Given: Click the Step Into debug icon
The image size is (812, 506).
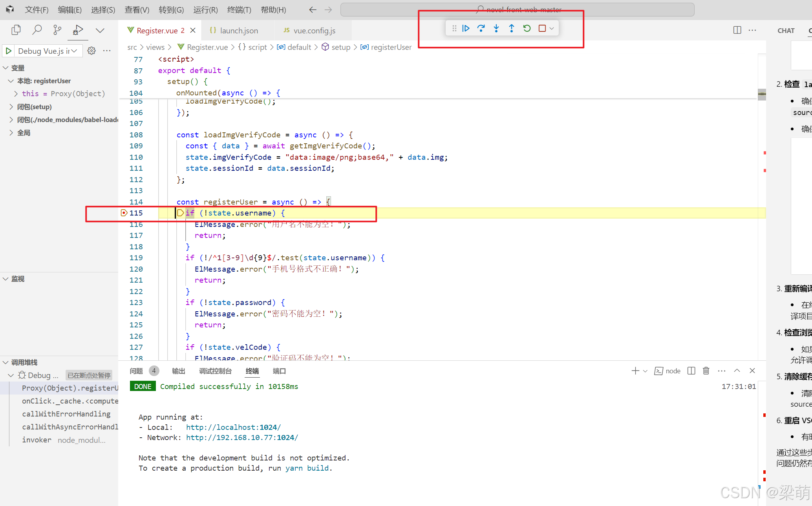Looking at the screenshot, I should tap(496, 28).
